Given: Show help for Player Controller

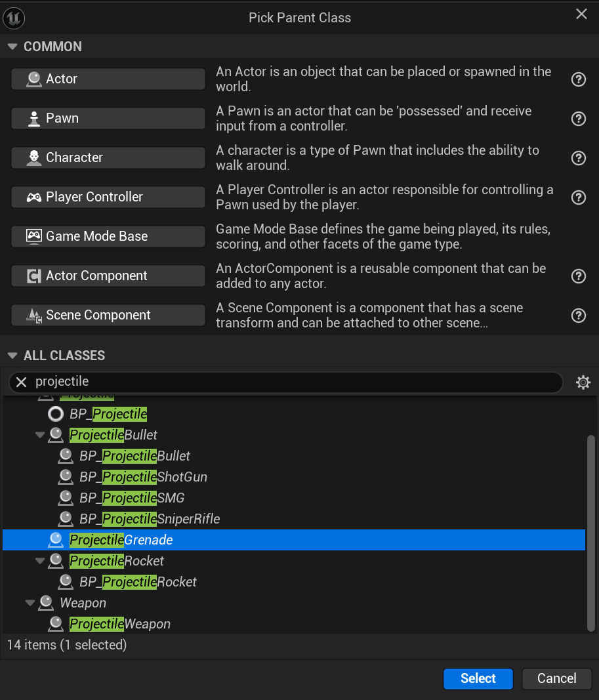Looking at the screenshot, I should pyautogui.click(x=578, y=197).
